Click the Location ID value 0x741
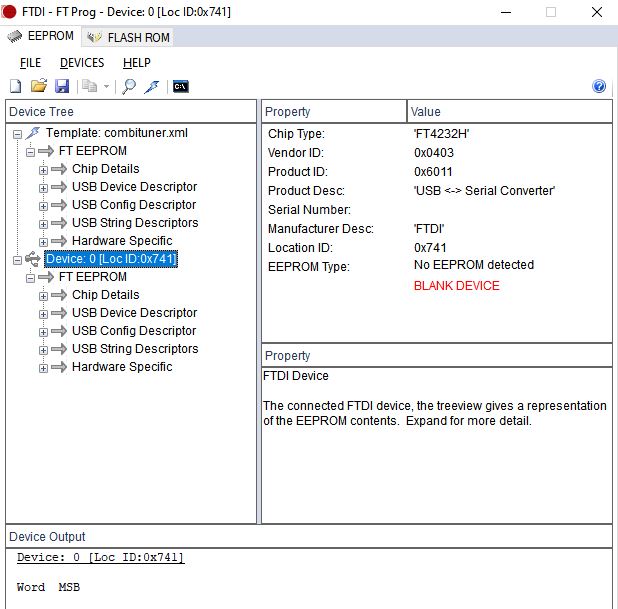This screenshot has height=609, width=618. point(430,248)
